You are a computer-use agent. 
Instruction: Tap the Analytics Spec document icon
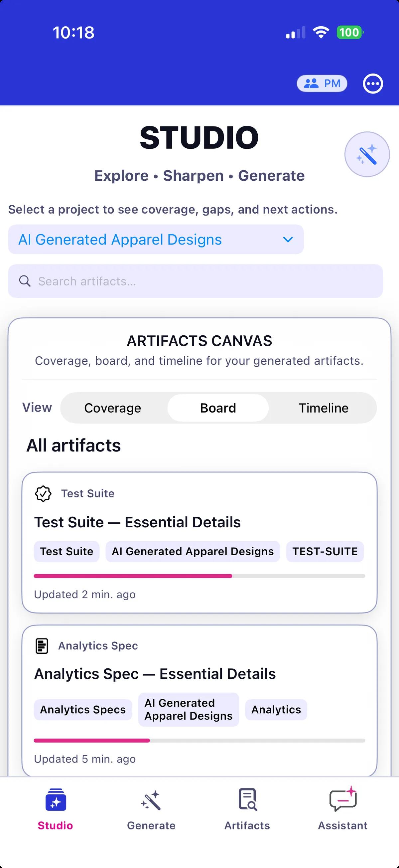click(42, 646)
